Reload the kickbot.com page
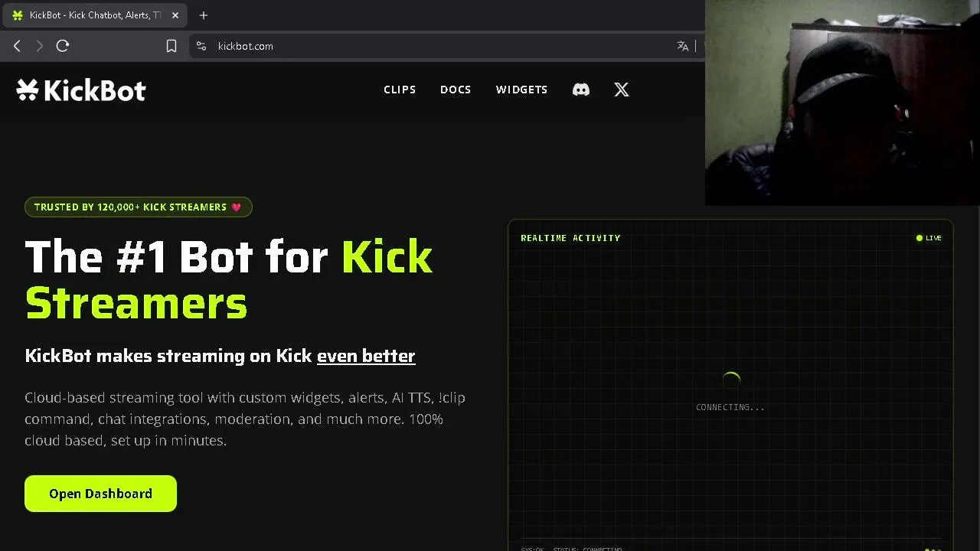This screenshot has width=980, height=551. pos(63,46)
